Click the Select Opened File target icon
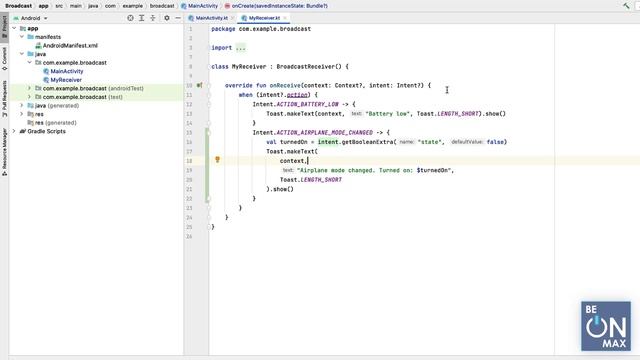This screenshot has height=360, width=640. 130,18
